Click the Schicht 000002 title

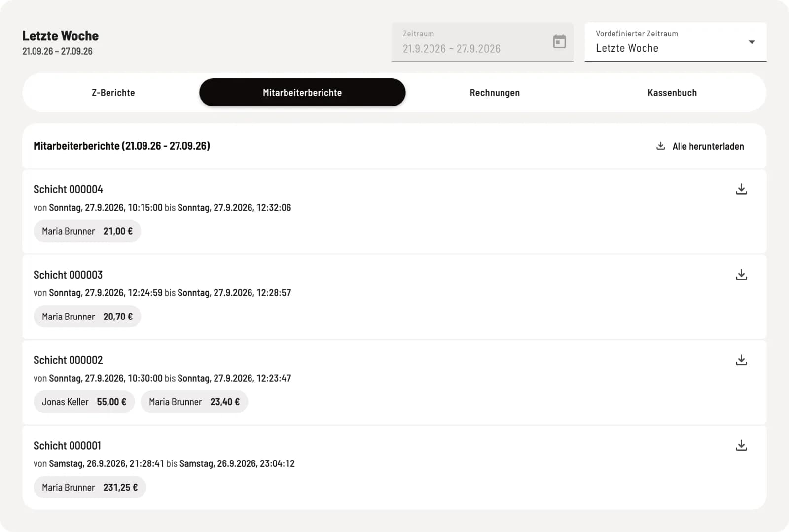68,360
